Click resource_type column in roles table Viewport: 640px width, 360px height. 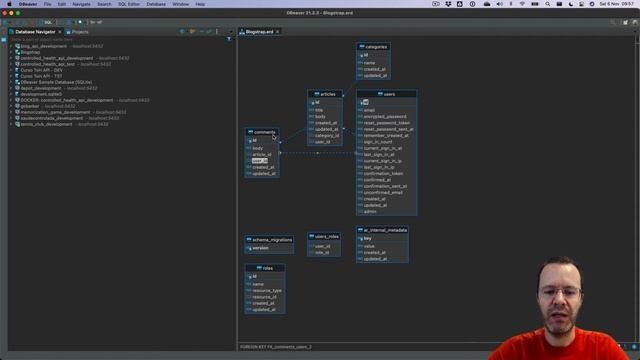267,291
